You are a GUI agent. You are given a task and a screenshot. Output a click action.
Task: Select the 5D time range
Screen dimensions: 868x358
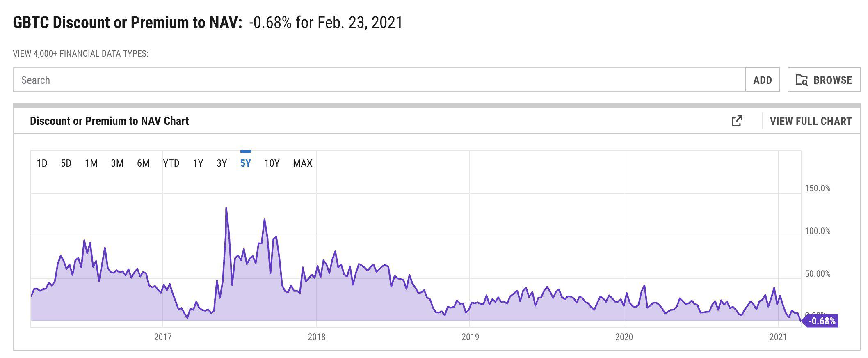click(x=66, y=163)
